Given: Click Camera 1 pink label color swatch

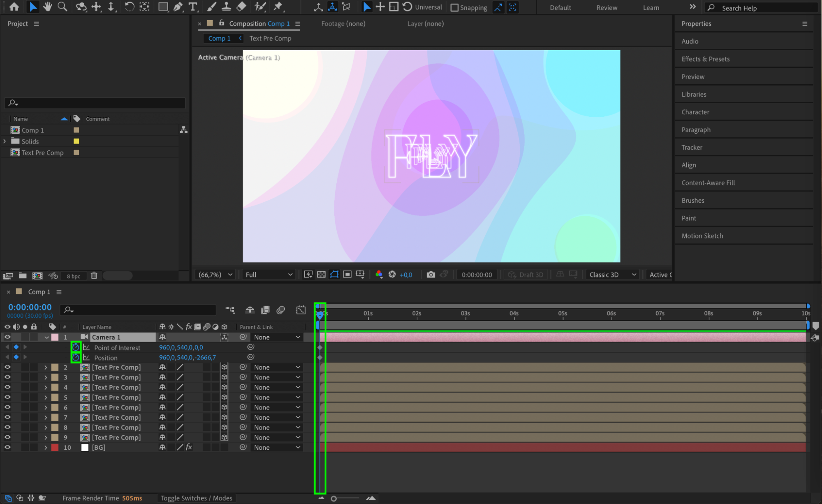Looking at the screenshot, I should tap(55, 337).
